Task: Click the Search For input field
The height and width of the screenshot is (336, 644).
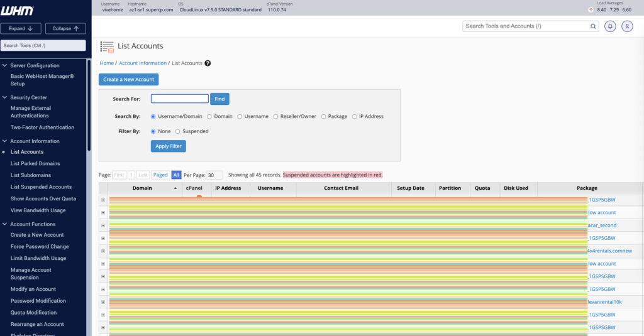Action: coord(179,99)
